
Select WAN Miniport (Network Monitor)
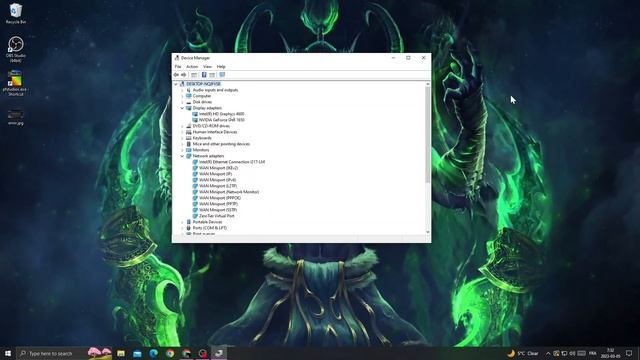click(x=229, y=192)
